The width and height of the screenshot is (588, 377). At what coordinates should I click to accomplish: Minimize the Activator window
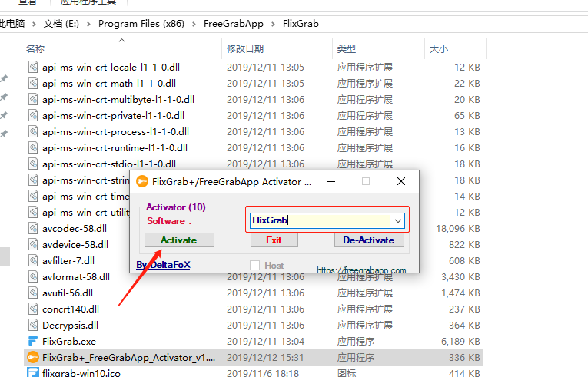pyautogui.click(x=331, y=181)
